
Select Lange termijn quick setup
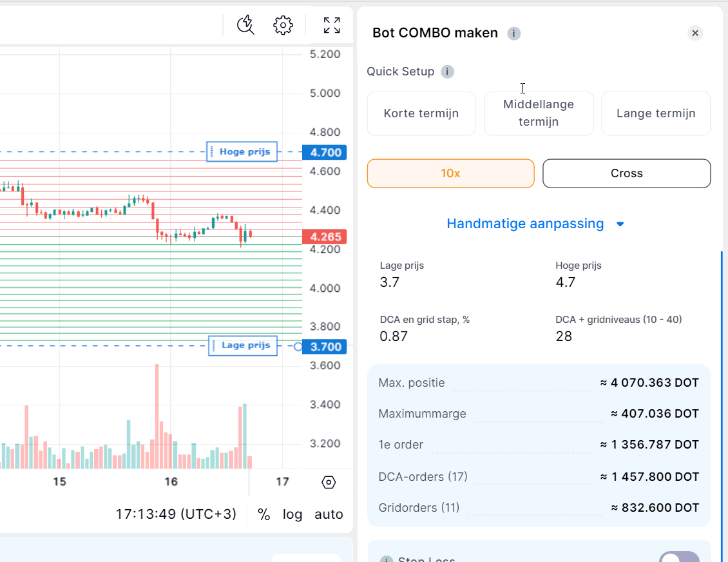(656, 113)
